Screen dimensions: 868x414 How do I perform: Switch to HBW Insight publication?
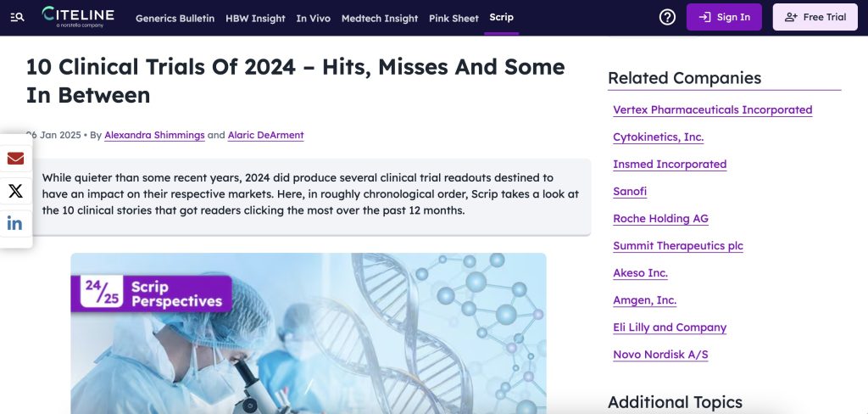coord(255,18)
